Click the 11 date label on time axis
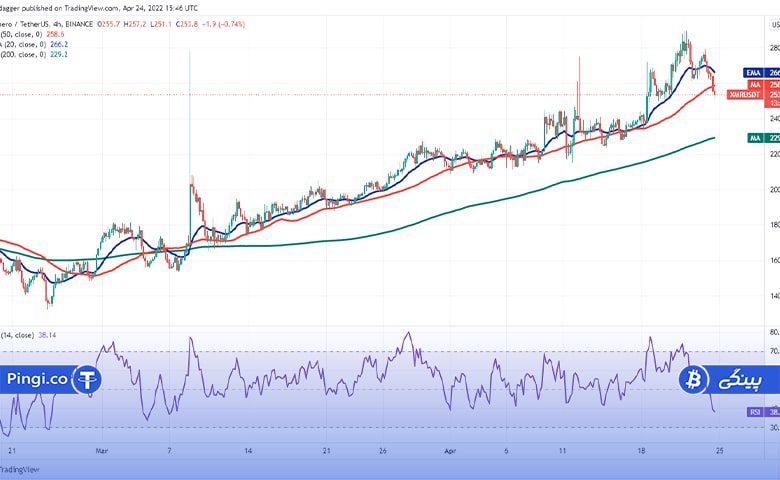 pos(562,451)
